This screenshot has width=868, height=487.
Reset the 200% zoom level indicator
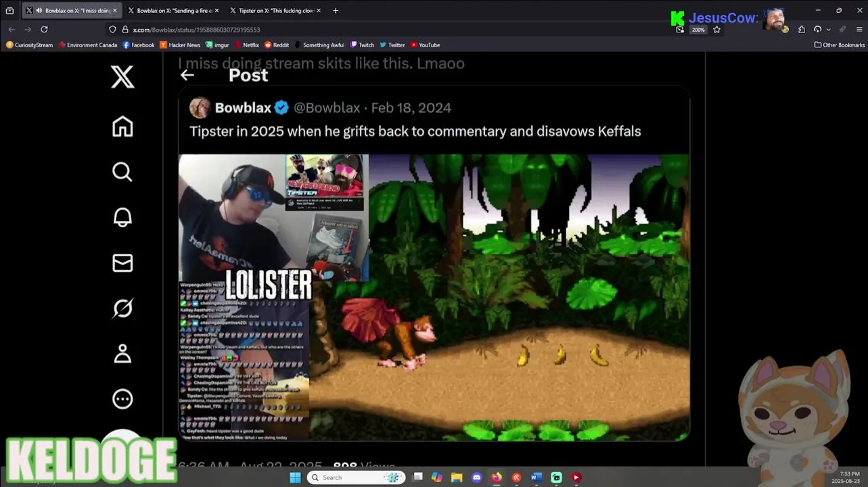pyautogui.click(x=698, y=30)
